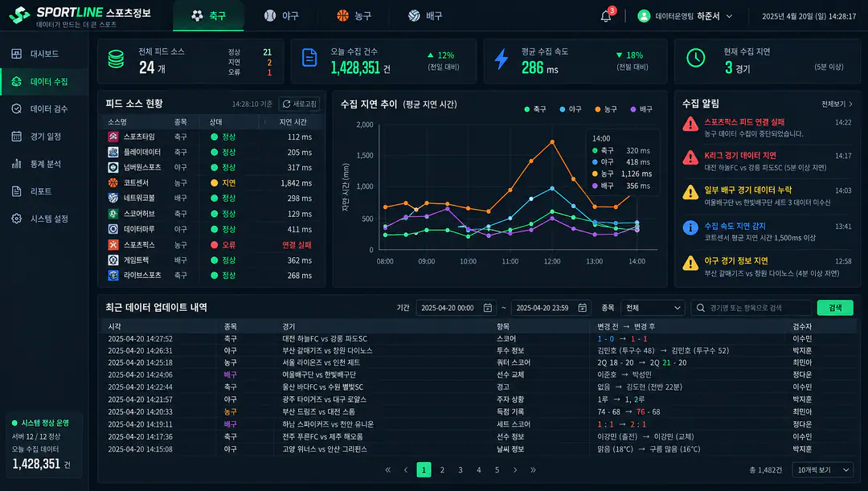Image resolution: width=868 pixels, height=491 pixels.
Task: Open 통계 분석 in the sidebar
Action: point(44,164)
